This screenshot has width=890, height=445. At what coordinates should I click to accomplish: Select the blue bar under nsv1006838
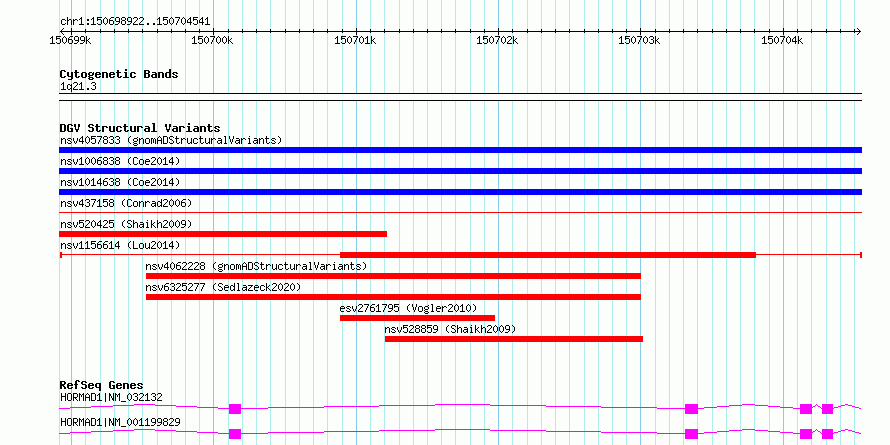coord(460,171)
